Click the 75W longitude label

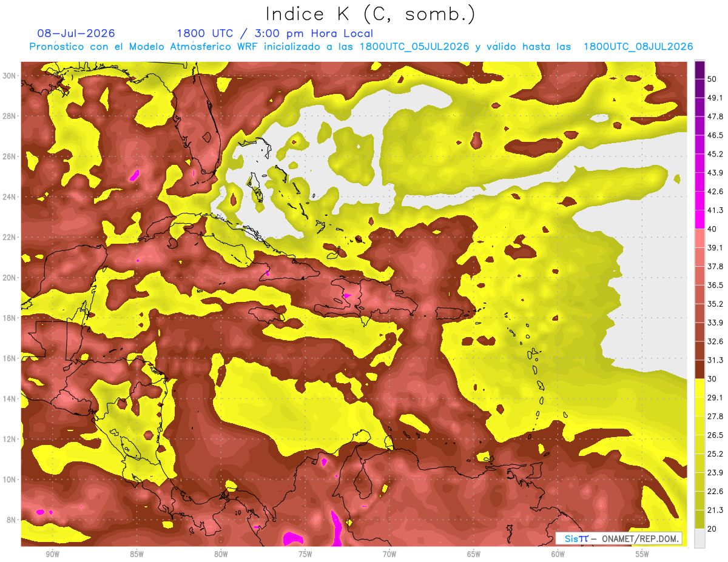305,554
